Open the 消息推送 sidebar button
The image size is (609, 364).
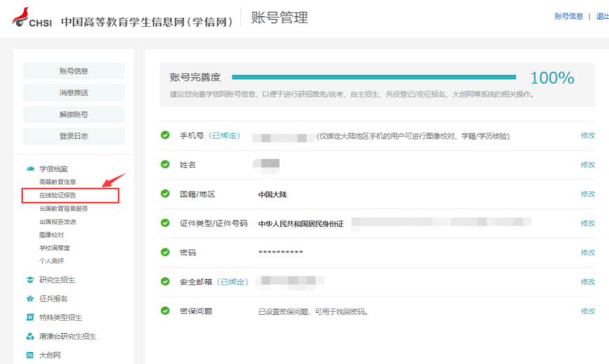coord(74,93)
